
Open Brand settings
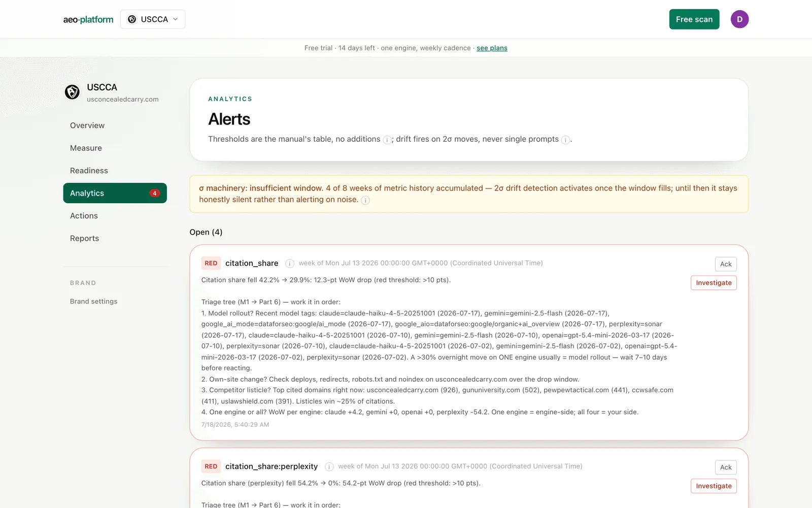[93, 301]
